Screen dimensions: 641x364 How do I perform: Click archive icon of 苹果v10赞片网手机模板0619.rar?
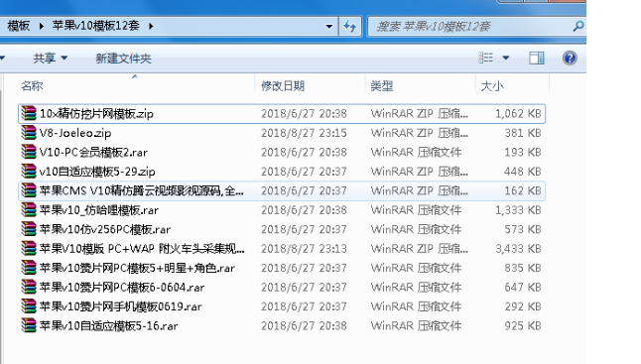pos(29,306)
